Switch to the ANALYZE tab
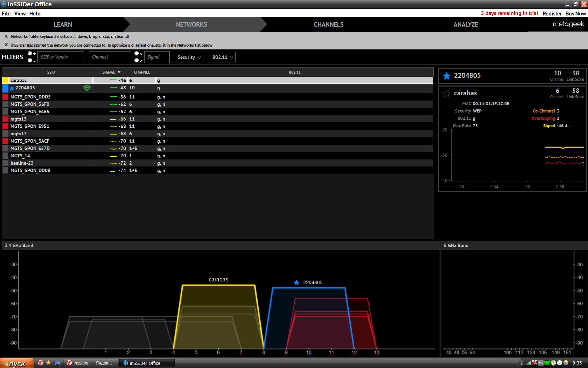Viewport: 588px width, 368px height. point(466,25)
